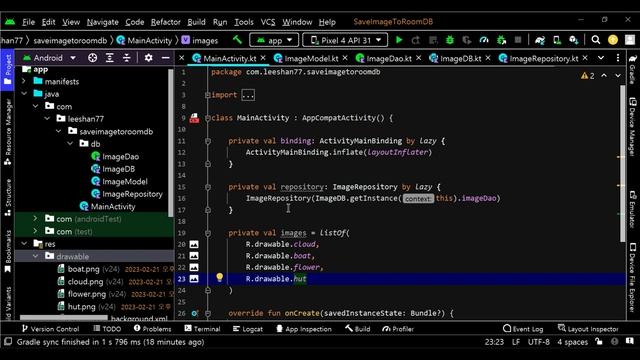Toggle Structure side panel
Image resolution: width=640 pixels, height=360 pixels.
[7, 198]
